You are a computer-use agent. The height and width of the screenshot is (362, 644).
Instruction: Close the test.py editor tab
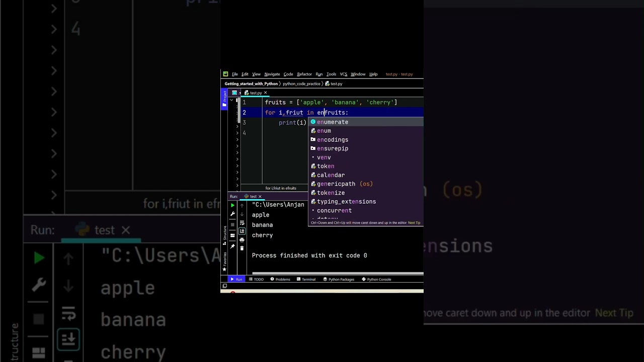pos(265,93)
